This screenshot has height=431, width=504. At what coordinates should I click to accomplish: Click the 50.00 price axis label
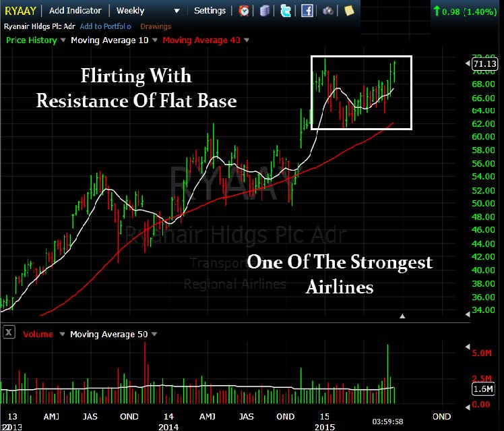click(x=483, y=203)
